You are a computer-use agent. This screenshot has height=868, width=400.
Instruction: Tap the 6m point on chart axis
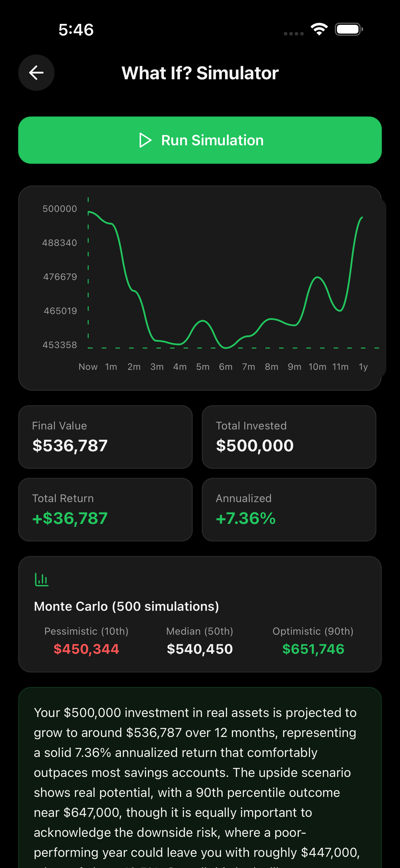(x=226, y=367)
